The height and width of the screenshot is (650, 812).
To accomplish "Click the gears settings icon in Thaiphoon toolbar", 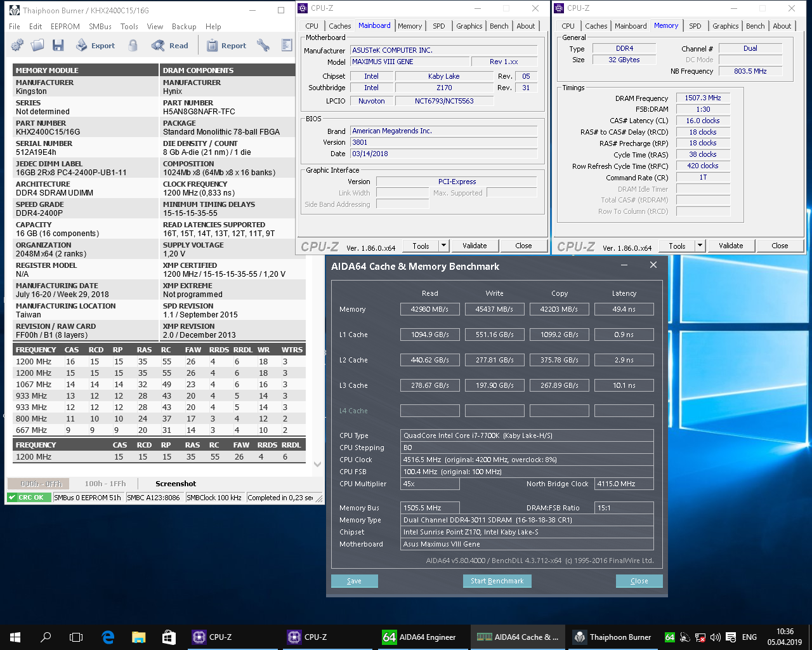I will 17,45.
